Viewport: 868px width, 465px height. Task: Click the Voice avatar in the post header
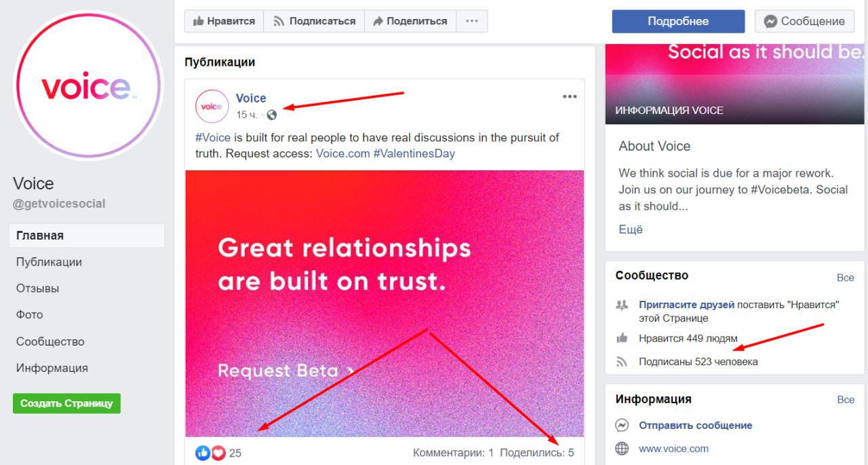coord(212,107)
